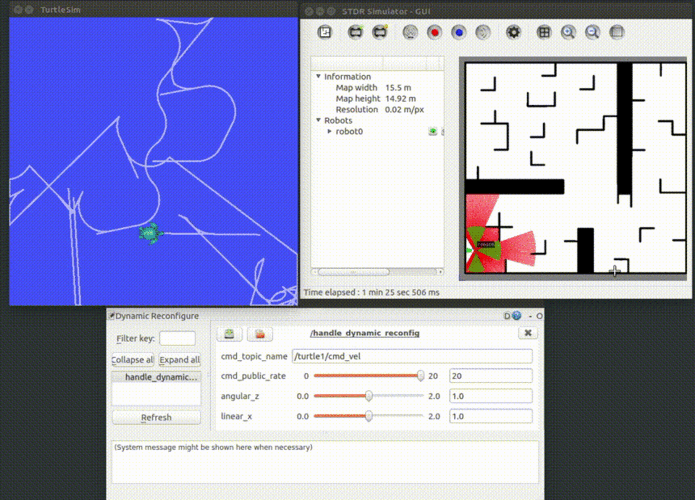Click the Filter key input box
This screenshot has width=695, height=500.
(x=177, y=339)
